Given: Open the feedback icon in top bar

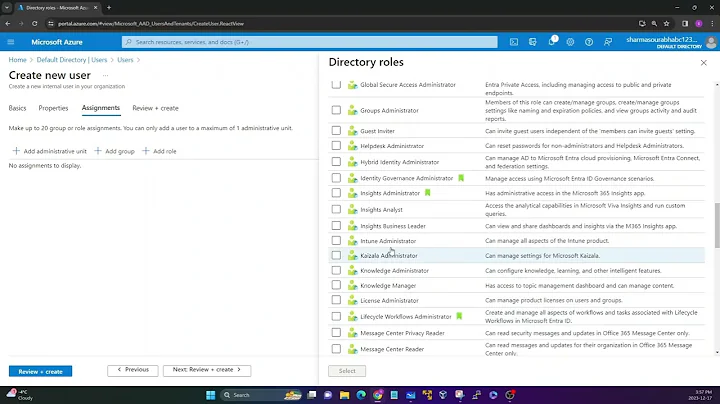Looking at the screenshot, I should (x=608, y=42).
